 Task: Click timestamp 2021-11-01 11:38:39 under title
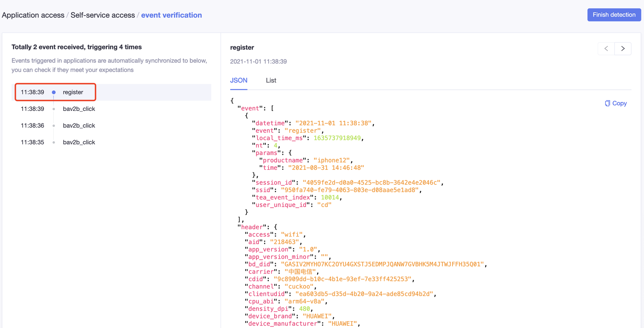tap(258, 61)
